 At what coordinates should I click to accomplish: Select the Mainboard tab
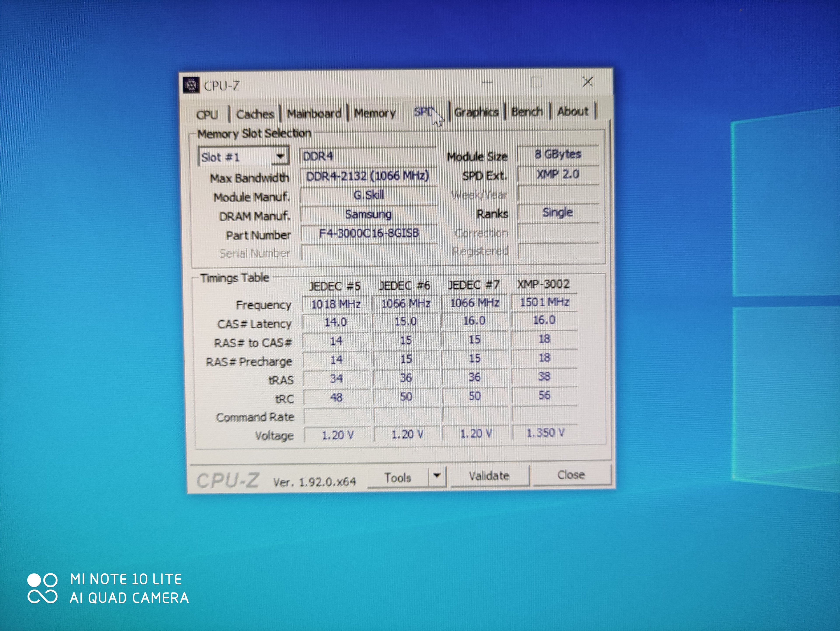[314, 113]
